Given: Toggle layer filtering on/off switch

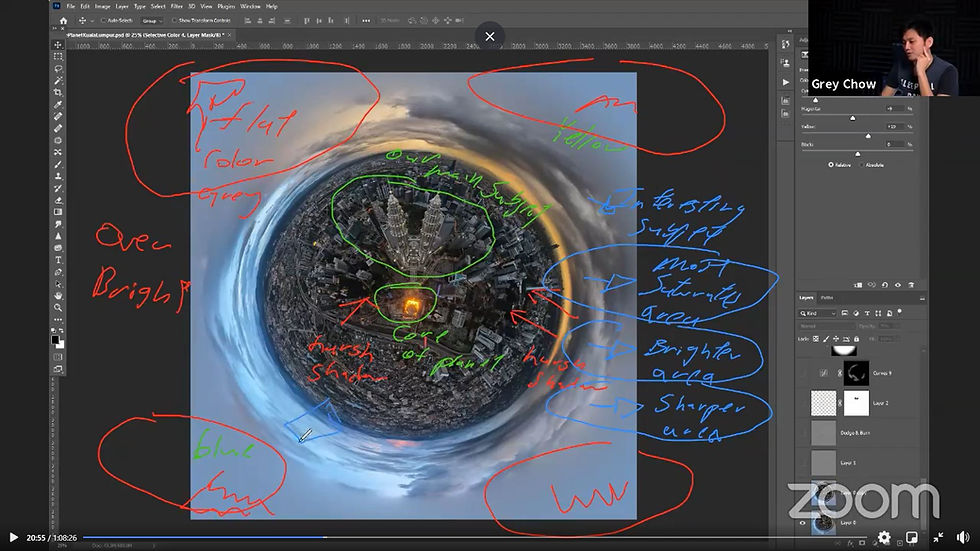Looking at the screenshot, I should pyautogui.click(x=900, y=312).
